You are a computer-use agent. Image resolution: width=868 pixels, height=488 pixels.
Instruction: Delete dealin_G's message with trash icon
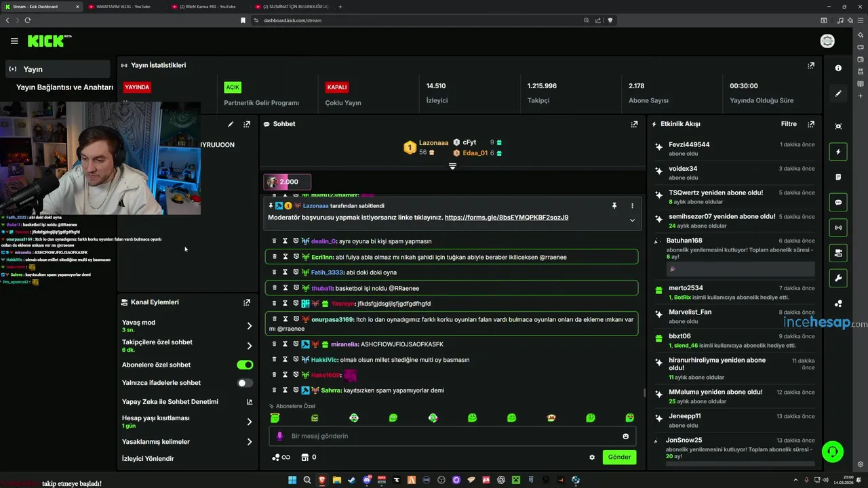(275, 241)
